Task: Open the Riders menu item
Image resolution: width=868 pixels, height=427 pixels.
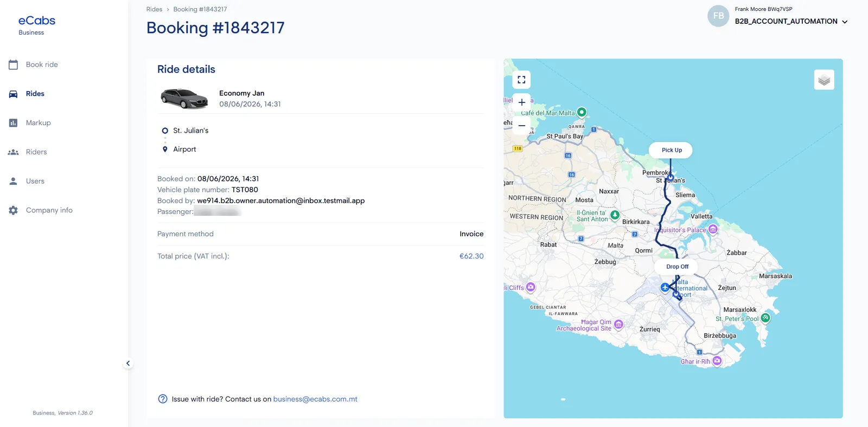Action: pos(36,152)
